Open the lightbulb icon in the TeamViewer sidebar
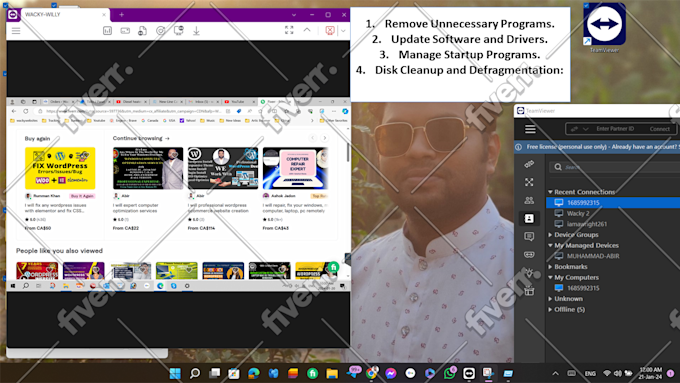The image size is (680, 383). pos(529,272)
